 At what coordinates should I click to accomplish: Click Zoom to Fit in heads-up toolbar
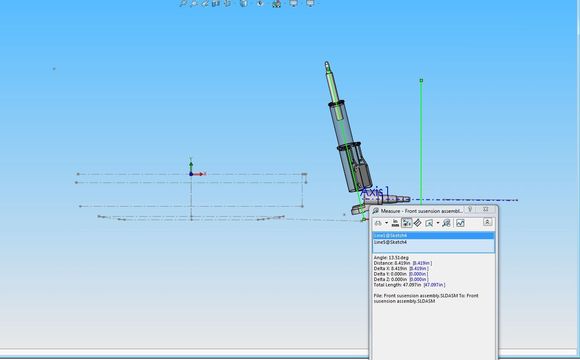(183, 3)
